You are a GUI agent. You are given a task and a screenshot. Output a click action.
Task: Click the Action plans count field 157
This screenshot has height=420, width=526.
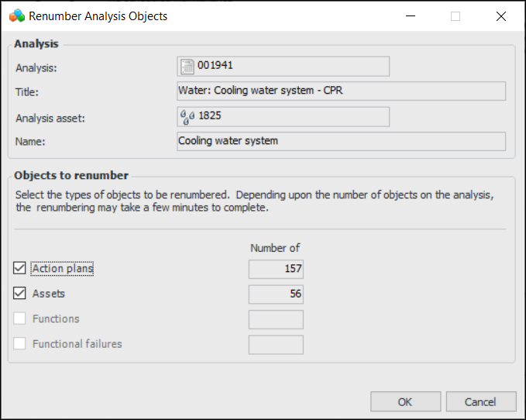276,269
